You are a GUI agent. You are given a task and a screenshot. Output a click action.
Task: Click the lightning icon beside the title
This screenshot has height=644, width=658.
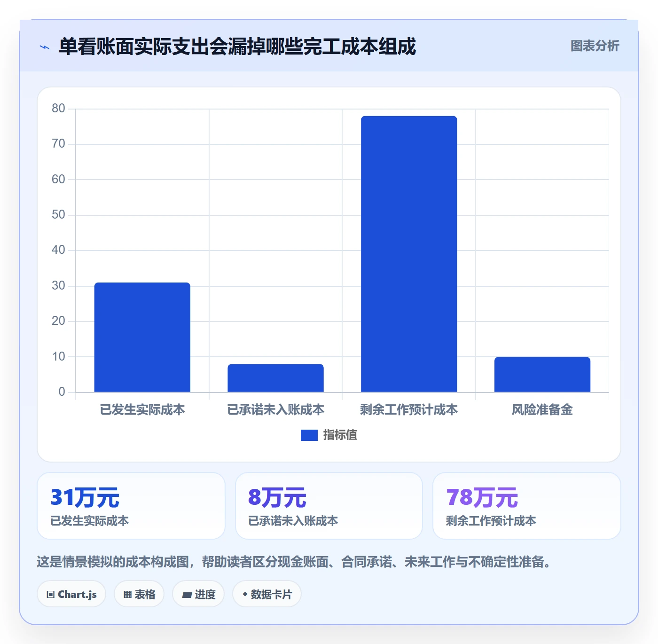[45, 47]
